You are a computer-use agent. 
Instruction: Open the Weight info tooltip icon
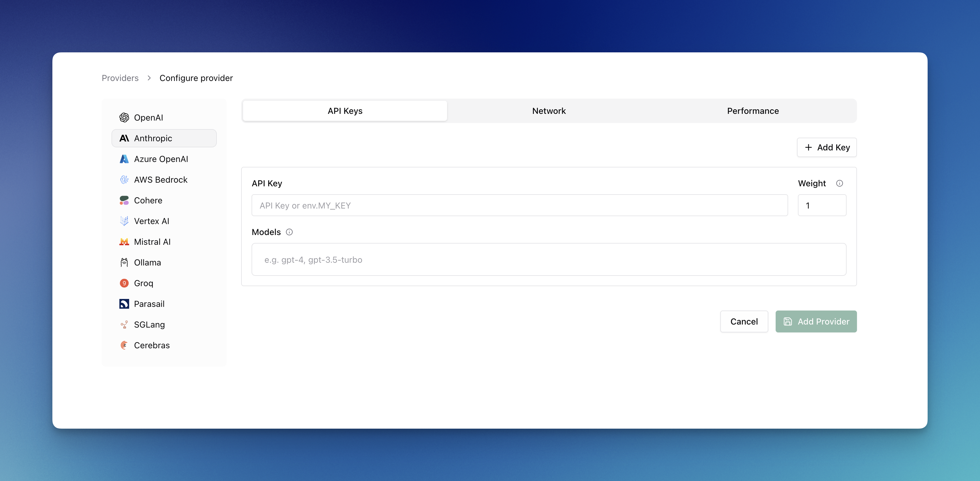[840, 183]
